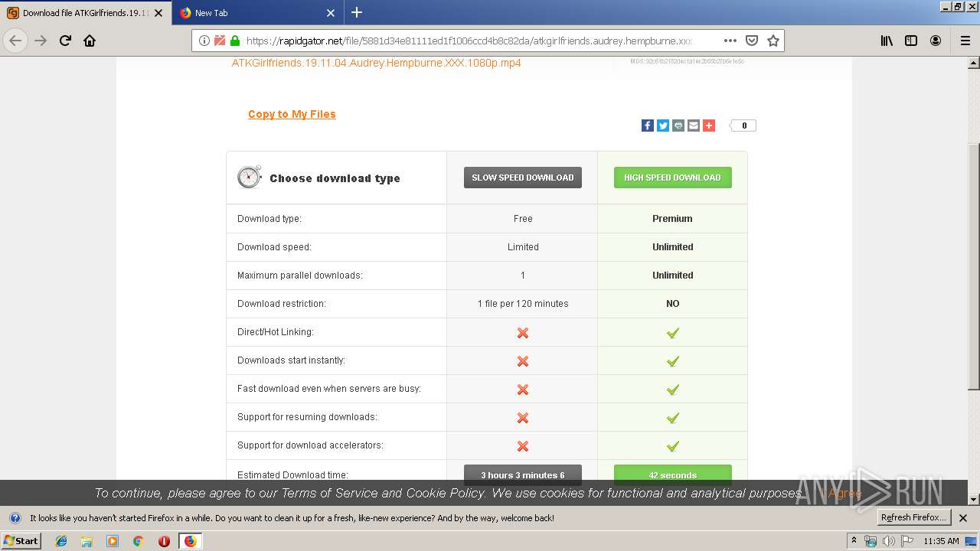Open Windows Explorer folder in taskbar
Screen dimensions: 980x551
(x=87, y=541)
